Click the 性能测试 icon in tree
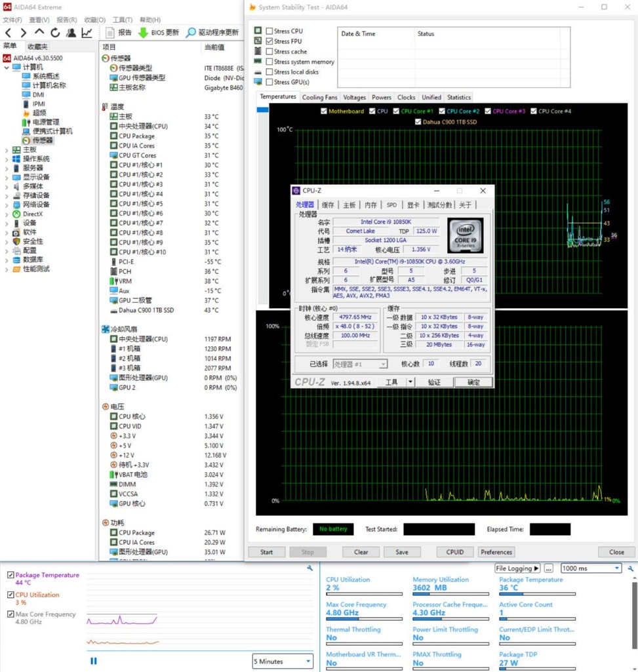 point(17,269)
